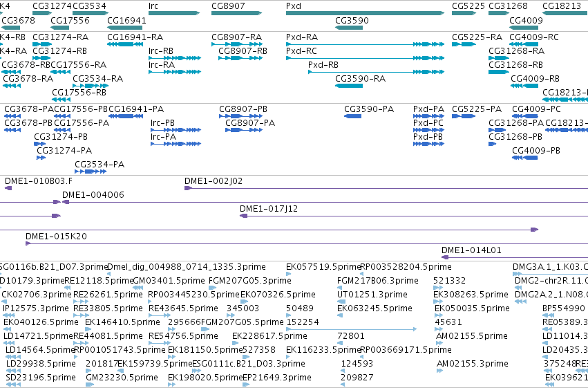Click transcript CG5225-RA
The height and width of the screenshot is (388, 588).
(x=477, y=37)
